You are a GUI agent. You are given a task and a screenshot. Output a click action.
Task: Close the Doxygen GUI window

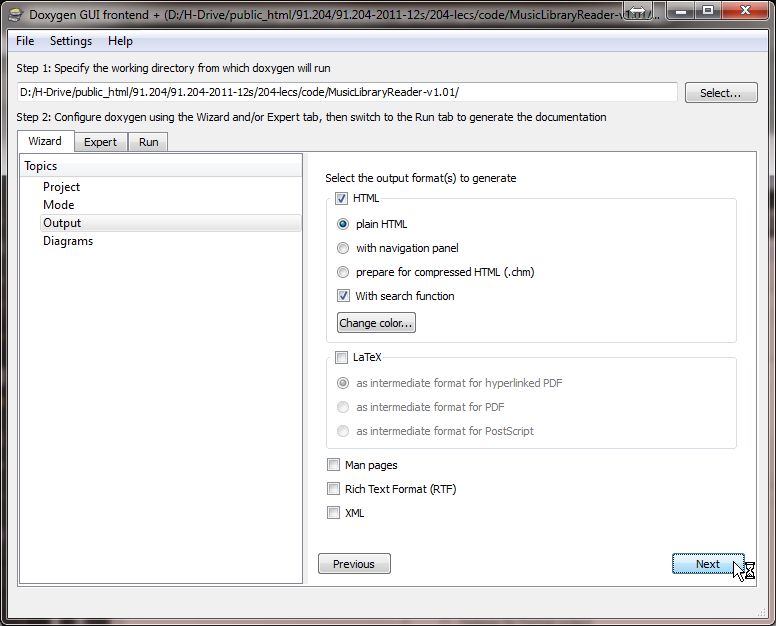(746, 10)
